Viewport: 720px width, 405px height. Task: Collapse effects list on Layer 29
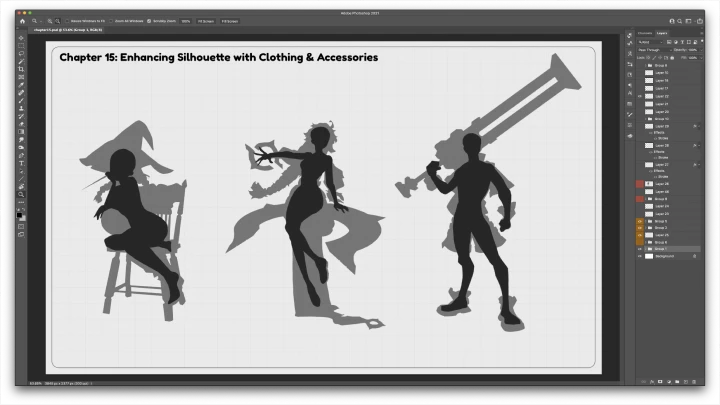tap(699, 126)
